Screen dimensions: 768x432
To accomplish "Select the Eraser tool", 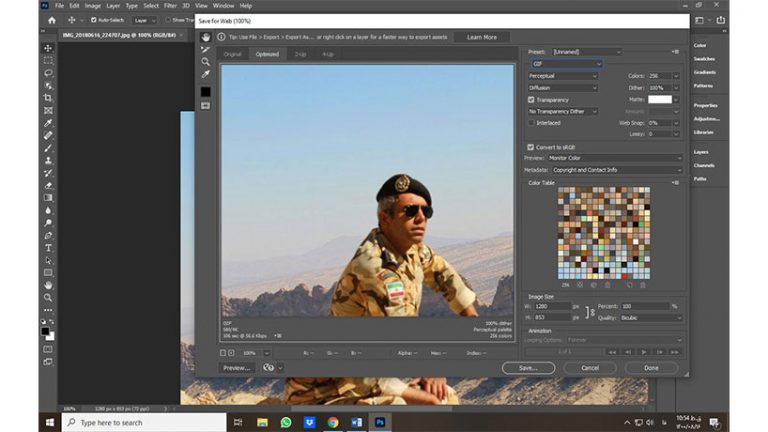I will point(48,185).
